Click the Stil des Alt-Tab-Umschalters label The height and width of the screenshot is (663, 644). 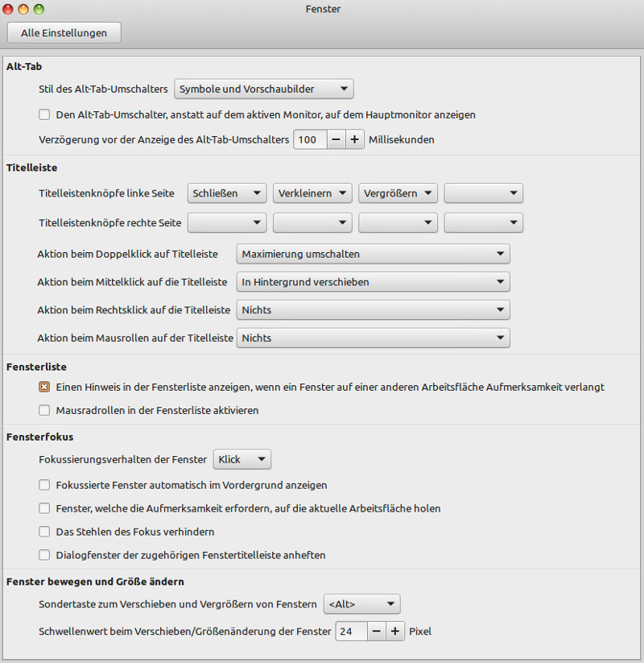pyautogui.click(x=103, y=89)
